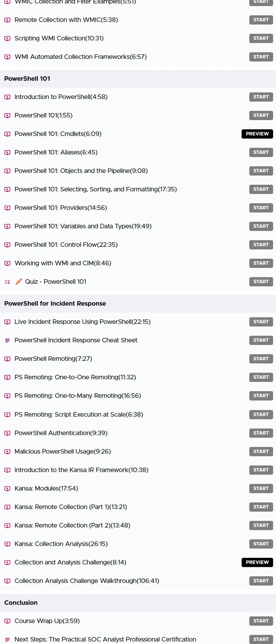
Task: Click the text document icon for PowerShell Incident Response Cheat Sheet
Action: 7,340
